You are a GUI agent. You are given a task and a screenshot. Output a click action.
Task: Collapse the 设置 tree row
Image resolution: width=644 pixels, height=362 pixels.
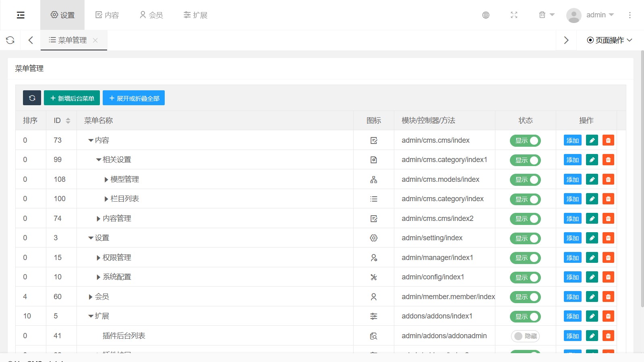tap(91, 238)
